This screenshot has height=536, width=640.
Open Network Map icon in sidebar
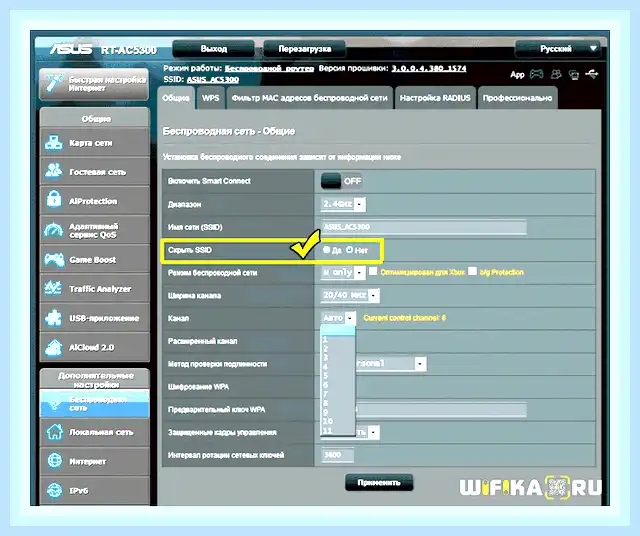point(54,143)
